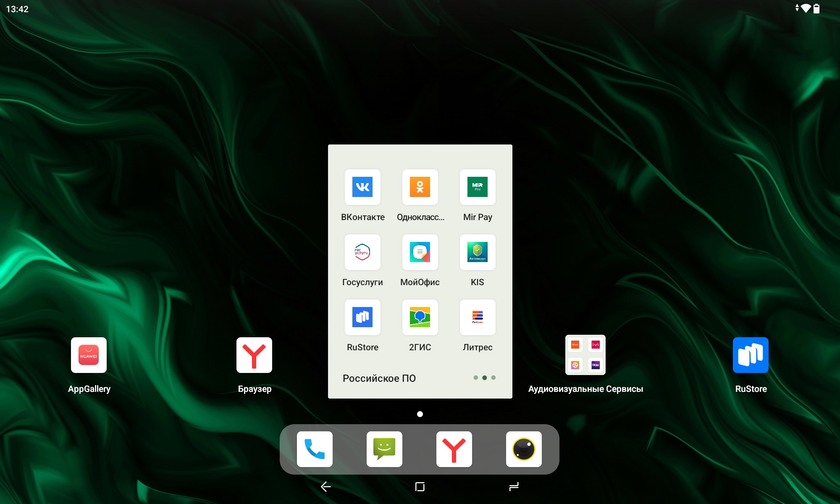Tap the Российское ПО folder name
The height and width of the screenshot is (504, 840).
[x=379, y=378]
